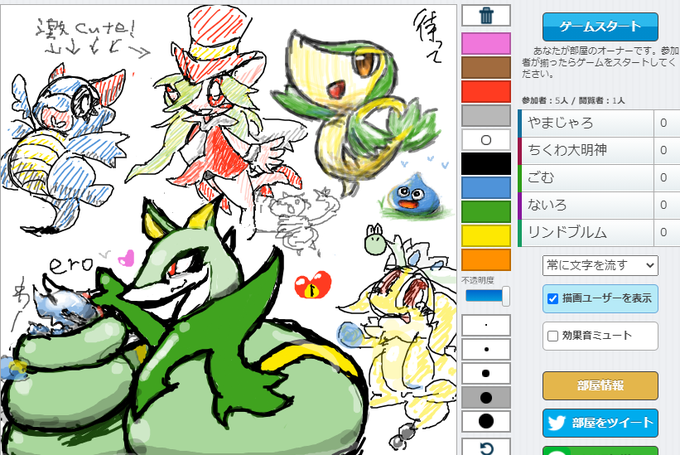680x455 pixels.
Task: Pick the red color swatch
Action: tap(486, 92)
